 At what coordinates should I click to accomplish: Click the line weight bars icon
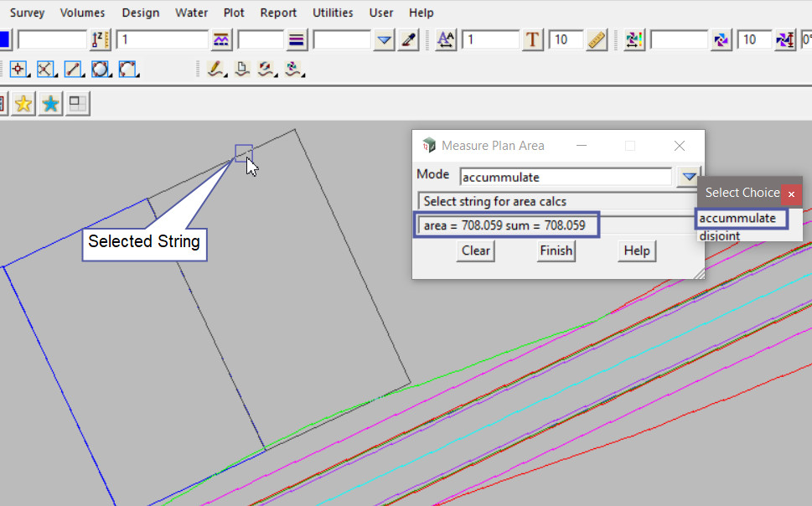coord(297,40)
